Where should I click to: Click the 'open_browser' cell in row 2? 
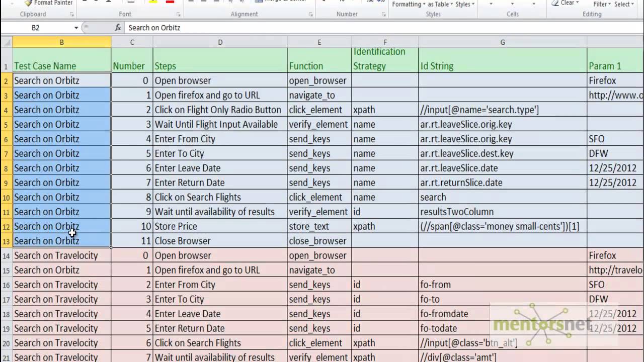tap(319, 80)
